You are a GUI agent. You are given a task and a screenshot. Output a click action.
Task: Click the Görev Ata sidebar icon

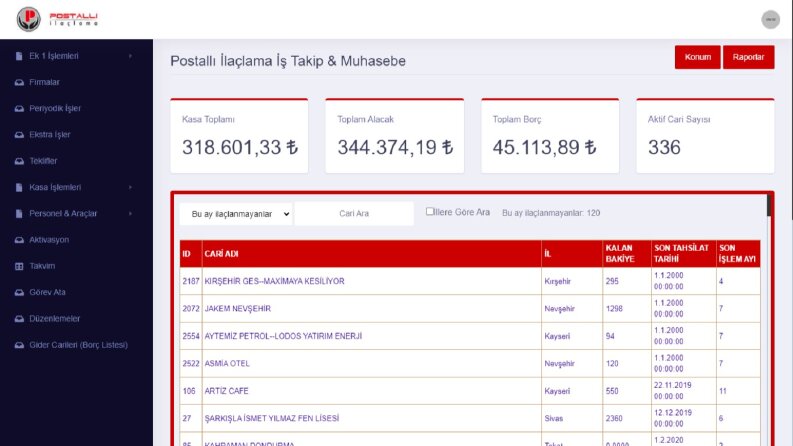pyautogui.click(x=19, y=292)
